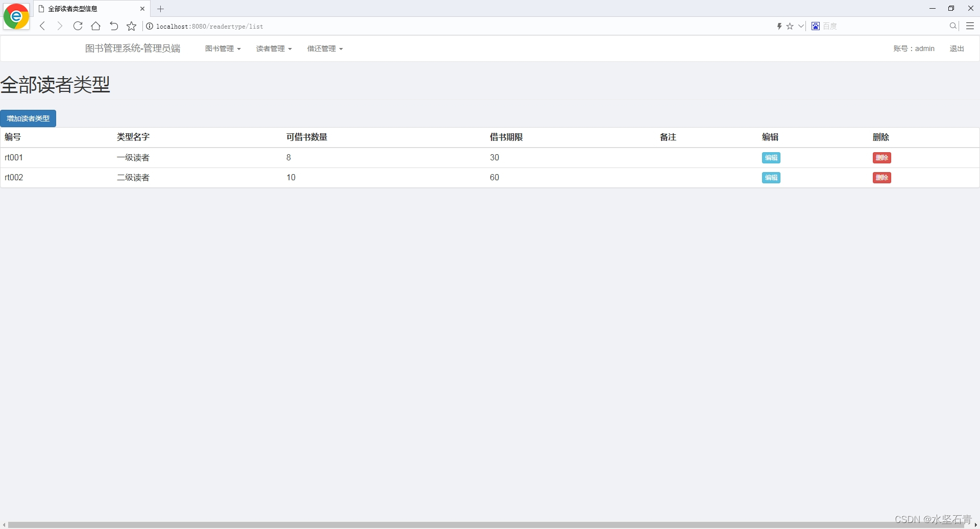Screen dimensions: 980x529
Task: Open a new browser tab
Action: click(x=161, y=9)
